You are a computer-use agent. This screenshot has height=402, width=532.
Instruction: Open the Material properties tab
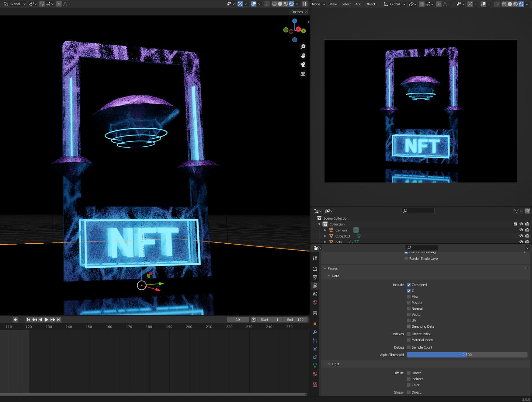[315, 374]
